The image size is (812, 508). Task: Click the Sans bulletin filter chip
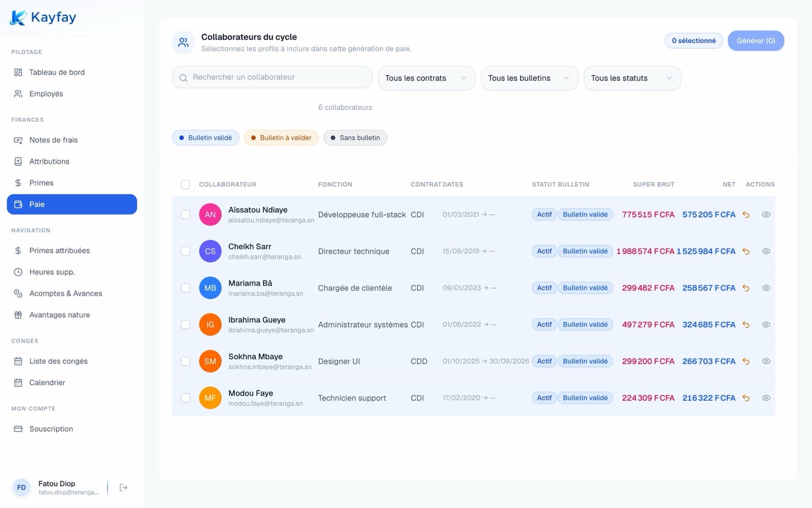[x=355, y=138]
